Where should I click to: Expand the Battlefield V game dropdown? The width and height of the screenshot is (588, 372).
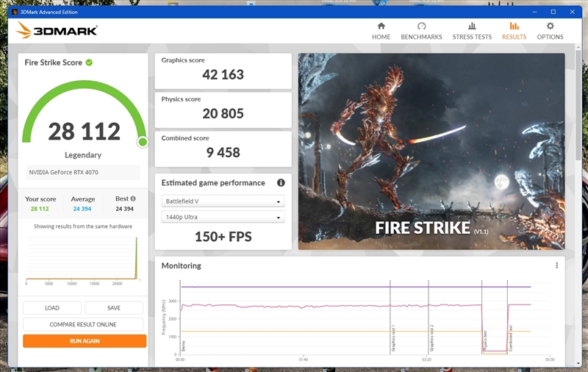223,201
